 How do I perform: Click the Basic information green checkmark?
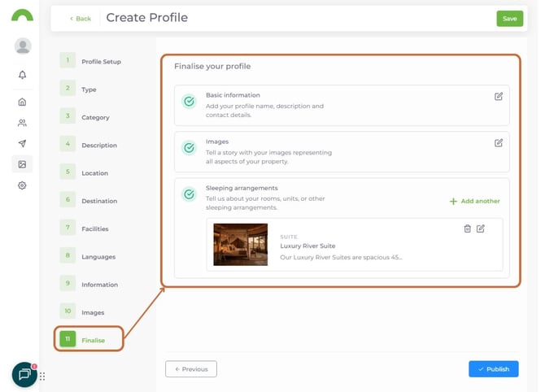(189, 102)
